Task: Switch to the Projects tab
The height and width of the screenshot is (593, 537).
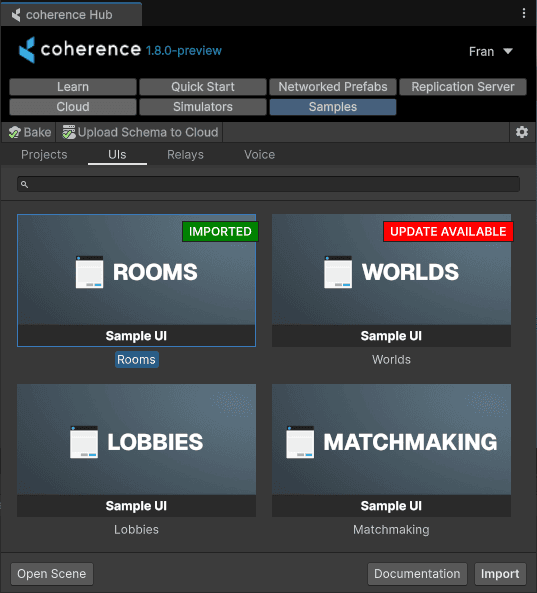Action: [x=44, y=154]
